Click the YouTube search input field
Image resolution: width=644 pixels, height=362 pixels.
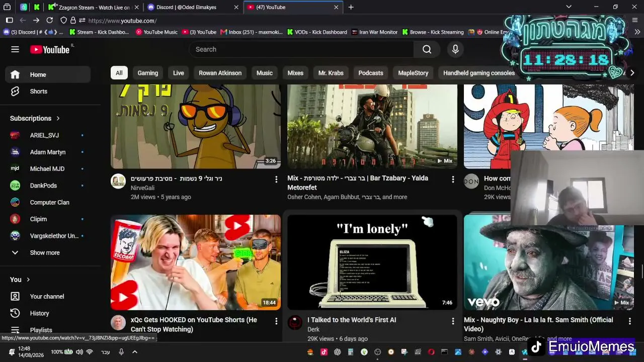(x=301, y=49)
